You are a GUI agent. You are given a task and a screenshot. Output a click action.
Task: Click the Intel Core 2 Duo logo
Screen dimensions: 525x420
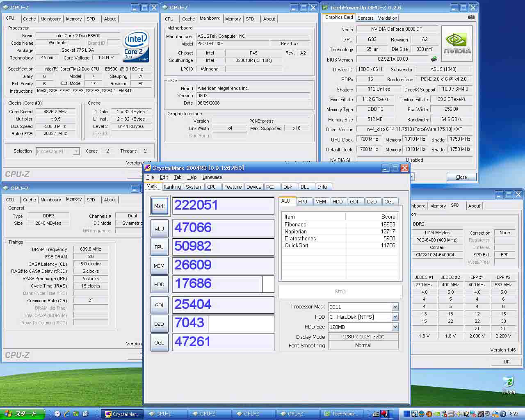[x=136, y=47]
